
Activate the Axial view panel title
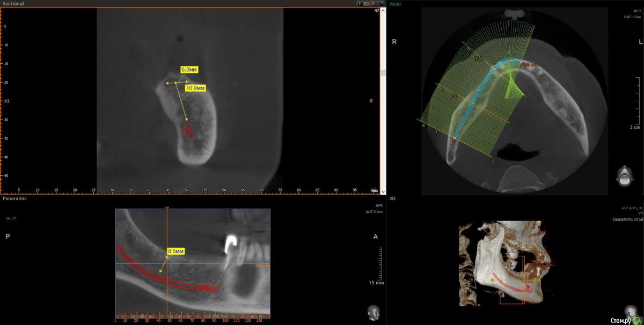pyautogui.click(x=395, y=3)
